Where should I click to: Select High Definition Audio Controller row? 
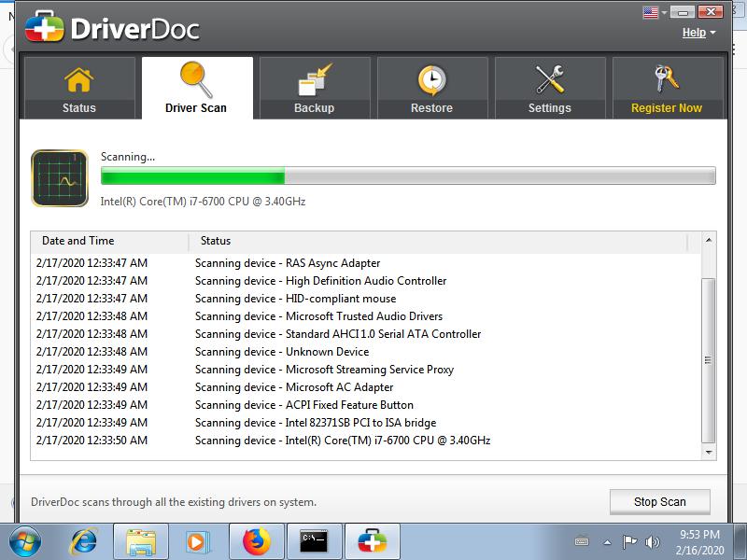(366, 281)
